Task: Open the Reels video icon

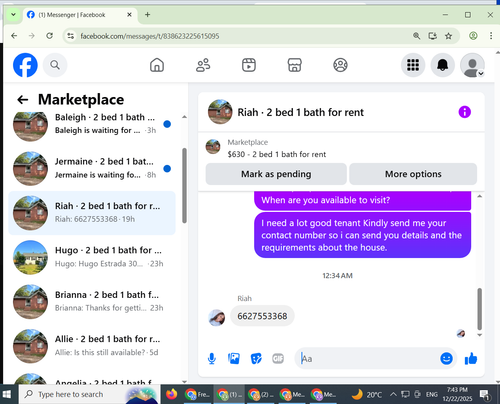Action: coord(249,65)
